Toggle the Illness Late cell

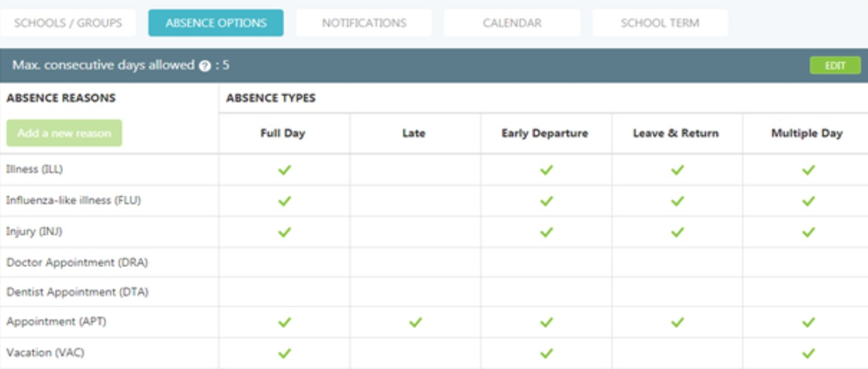415,170
